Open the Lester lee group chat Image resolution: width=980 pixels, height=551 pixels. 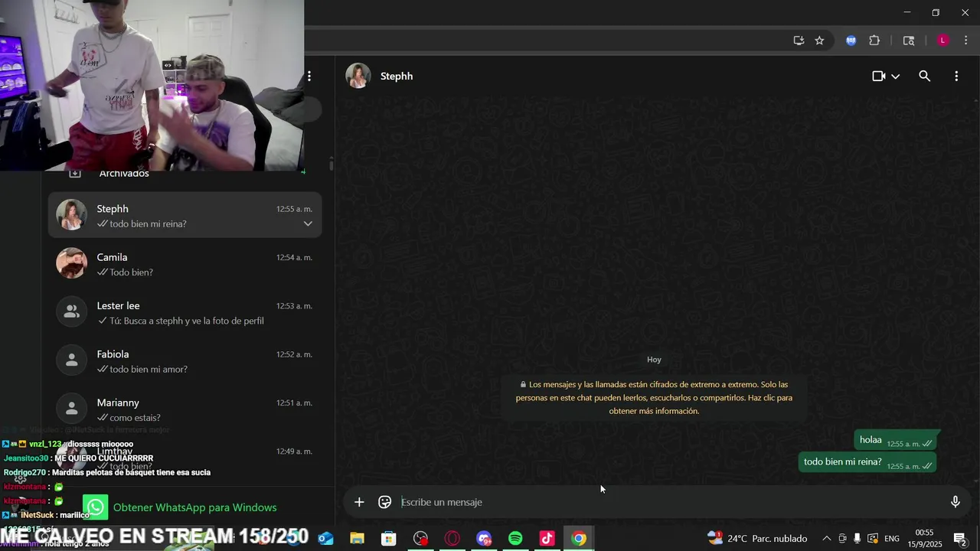[185, 312]
